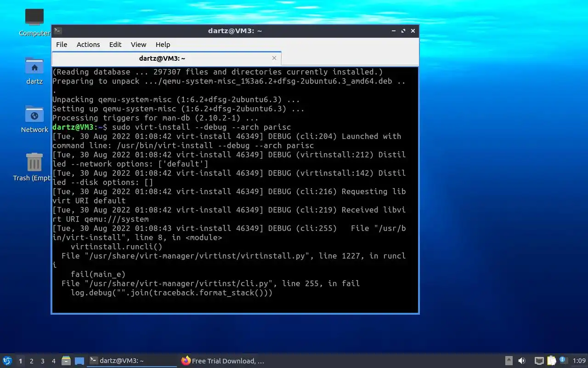
Task: Click the terminal icon in window title bar
Action: (58, 31)
